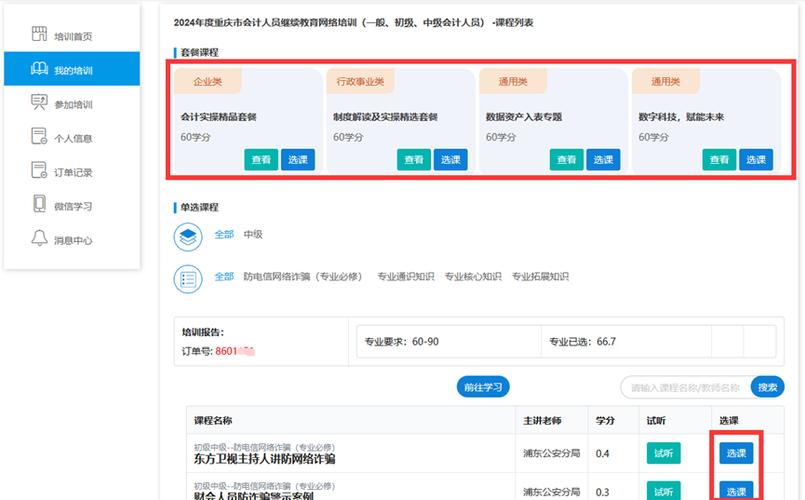Filter by 专业通识知识

click(x=406, y=276)
